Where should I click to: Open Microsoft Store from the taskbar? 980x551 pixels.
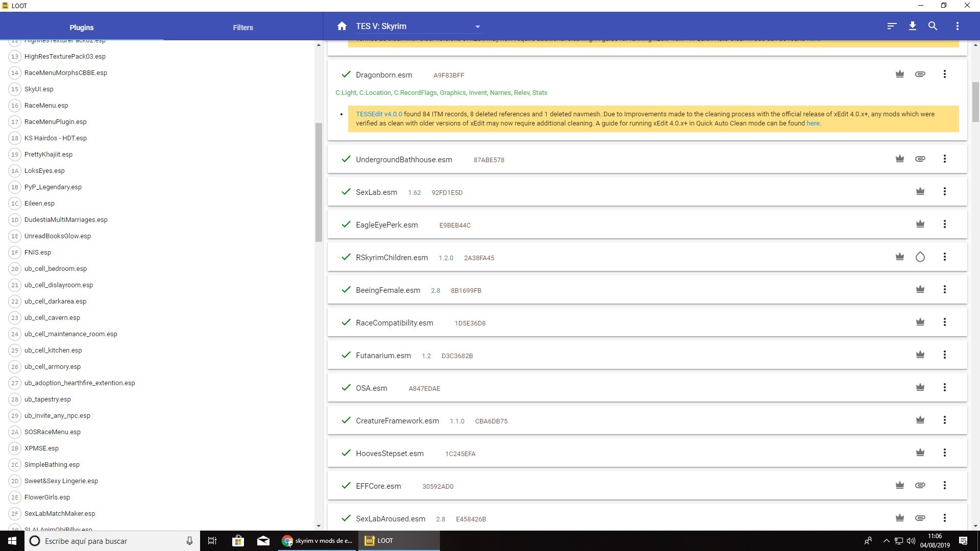pos(238,541)
